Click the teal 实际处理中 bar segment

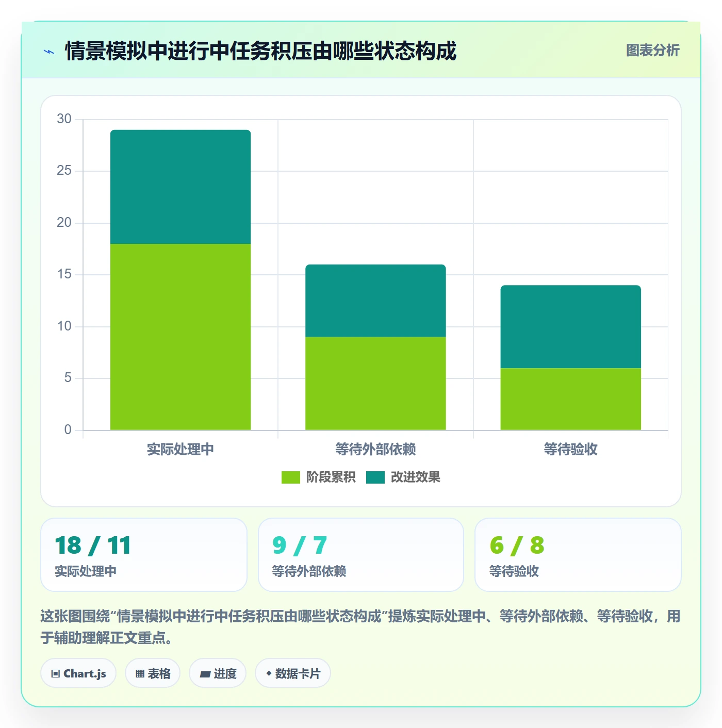[x=180, y=187]
